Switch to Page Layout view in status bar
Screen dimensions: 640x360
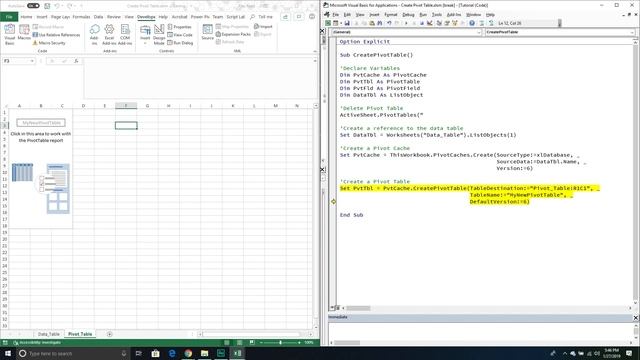click(240, 342)
